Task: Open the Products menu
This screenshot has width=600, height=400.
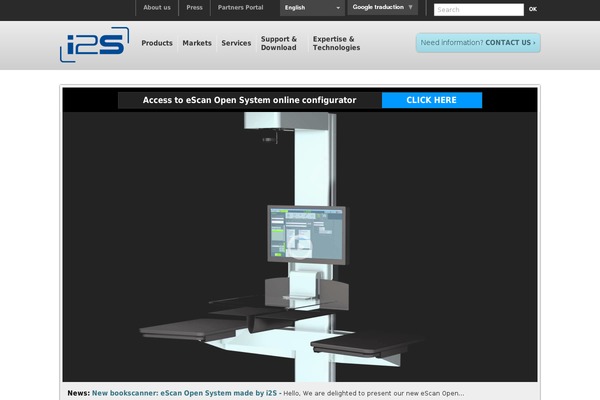Action: pos(157,43)
